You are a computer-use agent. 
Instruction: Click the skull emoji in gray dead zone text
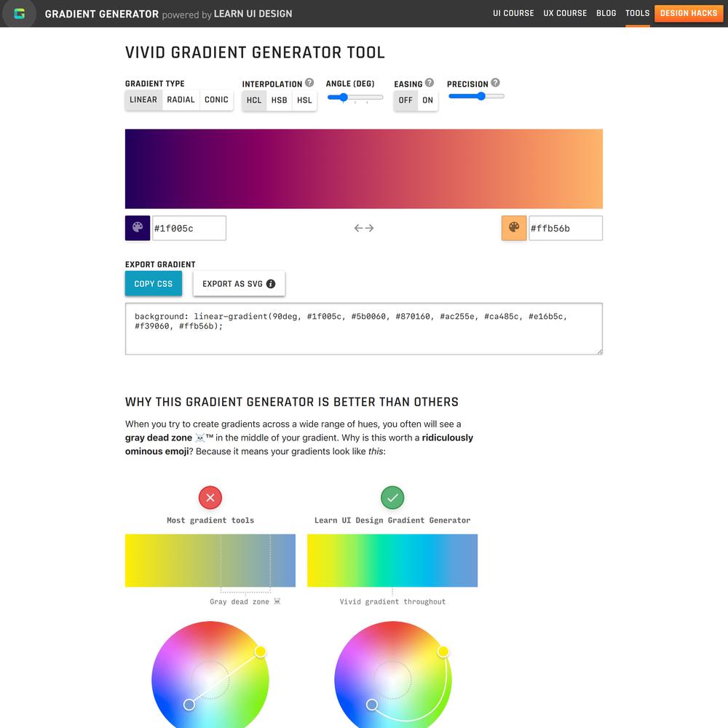click(199, 438)
